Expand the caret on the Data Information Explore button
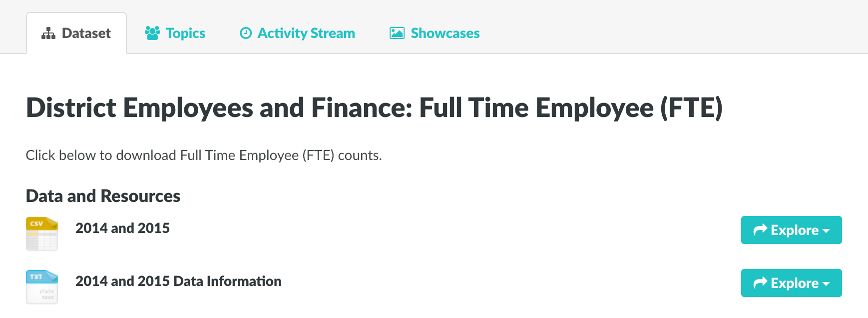 826,283
